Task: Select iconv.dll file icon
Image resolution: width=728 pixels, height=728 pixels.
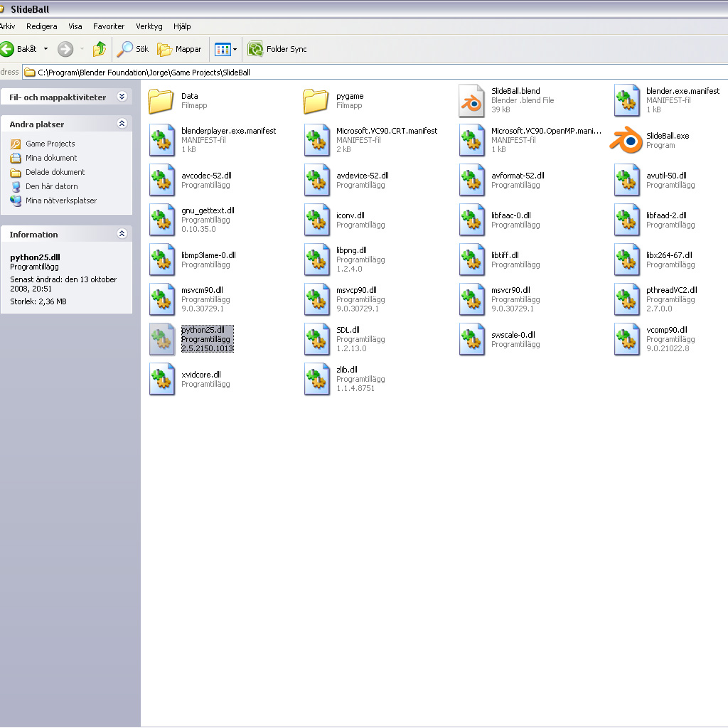Action: (317, 220)
